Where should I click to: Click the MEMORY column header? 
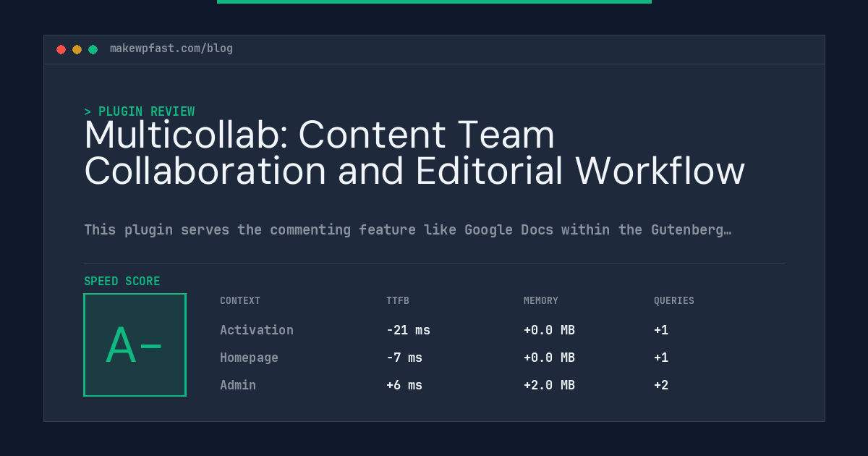541,301
